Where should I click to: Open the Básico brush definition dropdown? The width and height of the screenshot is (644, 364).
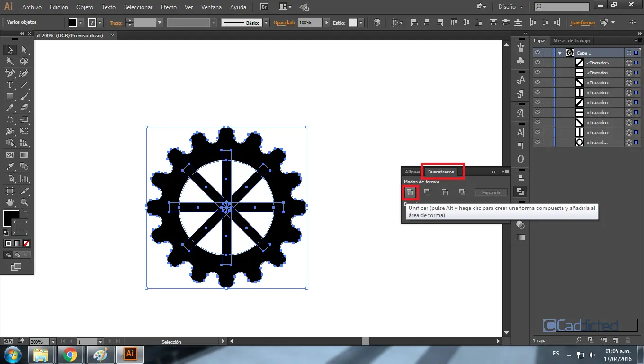point(266,22)
